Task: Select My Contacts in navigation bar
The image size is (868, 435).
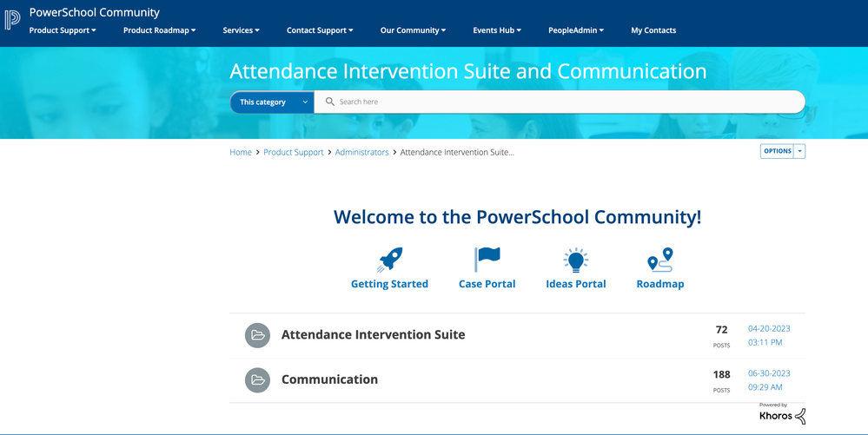Action: [653, 30]
